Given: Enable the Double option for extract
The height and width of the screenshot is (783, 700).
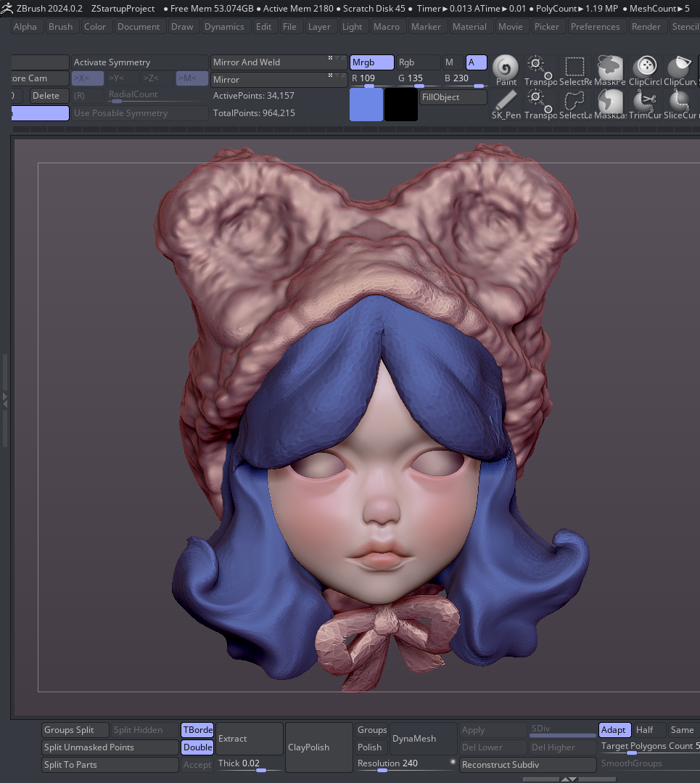Looking at the screenshot, I should (197, 747).
